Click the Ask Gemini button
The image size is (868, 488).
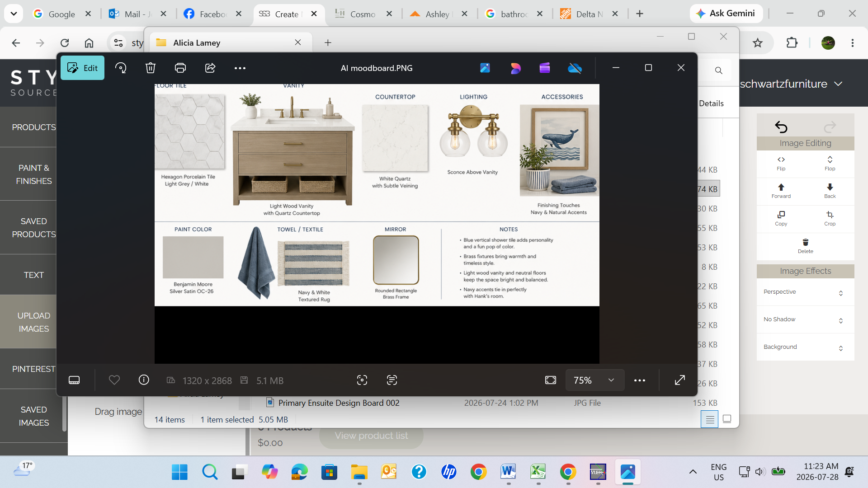click(x=726, y=14)
